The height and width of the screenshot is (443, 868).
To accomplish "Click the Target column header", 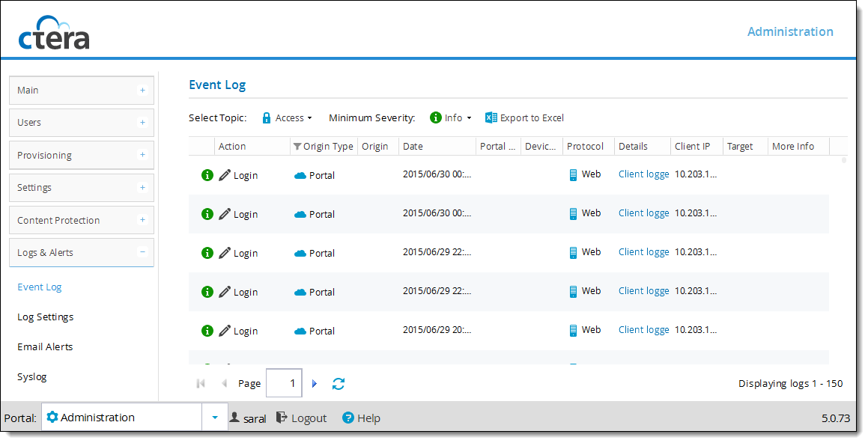I will [746, 147].
